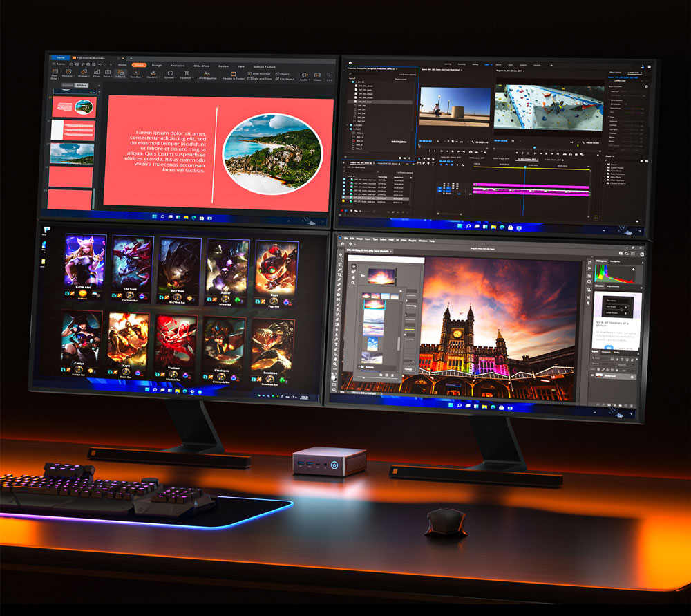691x616 pixels.
Task: Open File Explorer on Photoshop monitor taskbar
Action: 484,406
